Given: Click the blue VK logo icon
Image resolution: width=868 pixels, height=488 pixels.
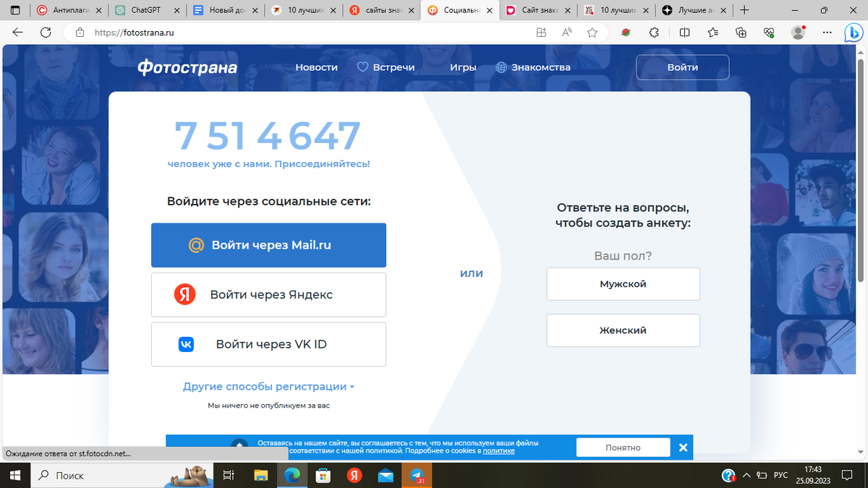Looking at the screenshot, I should (186, 344).
